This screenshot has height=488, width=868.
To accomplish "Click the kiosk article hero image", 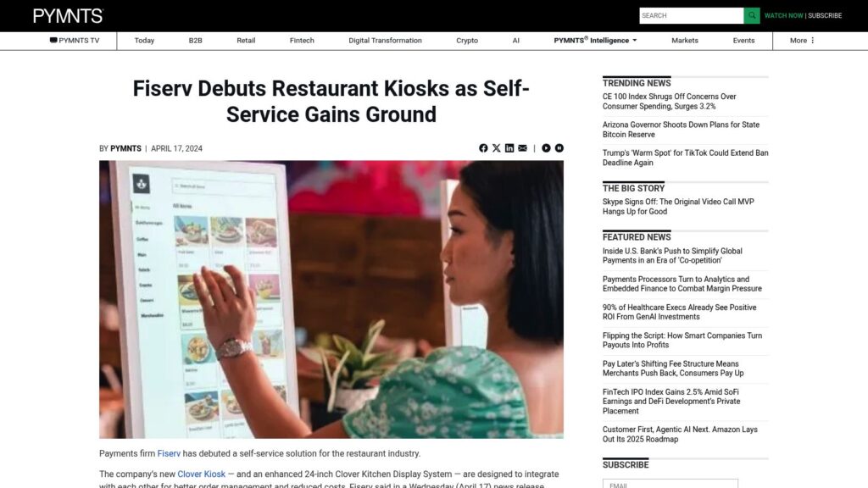I will pos(331,299).
